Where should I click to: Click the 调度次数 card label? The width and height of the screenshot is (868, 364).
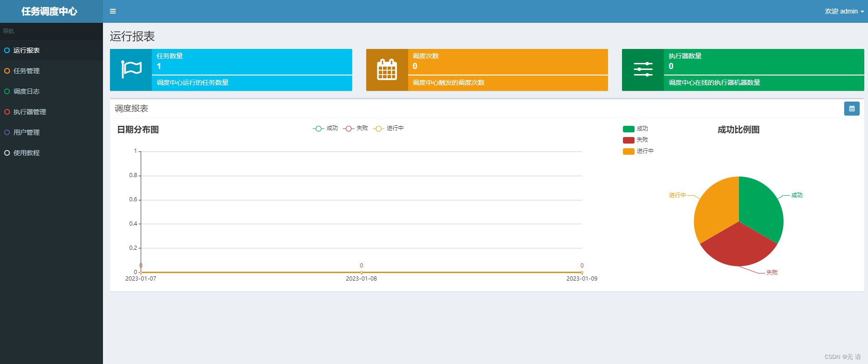426,56
